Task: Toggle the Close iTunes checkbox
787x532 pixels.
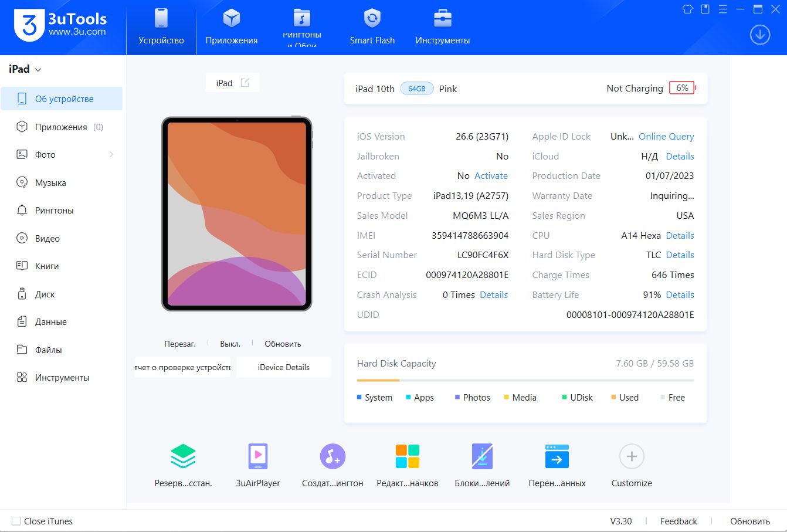Action: (16, 521)
